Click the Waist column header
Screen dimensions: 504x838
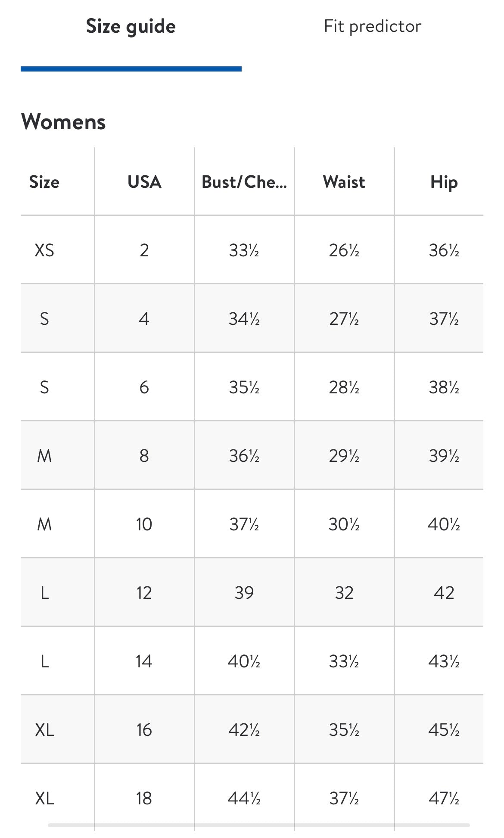click(x=344, y=182)
